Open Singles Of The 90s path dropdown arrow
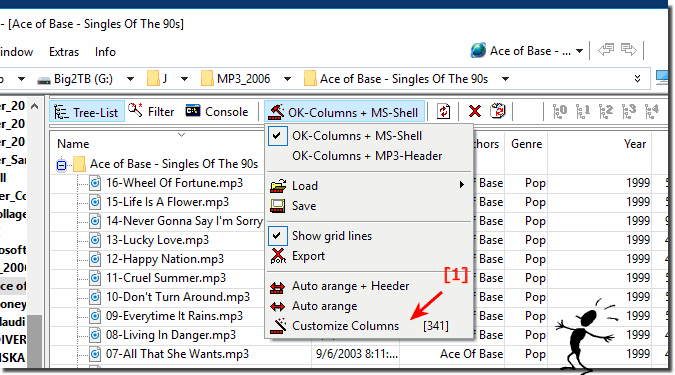 tap(505, 79)
